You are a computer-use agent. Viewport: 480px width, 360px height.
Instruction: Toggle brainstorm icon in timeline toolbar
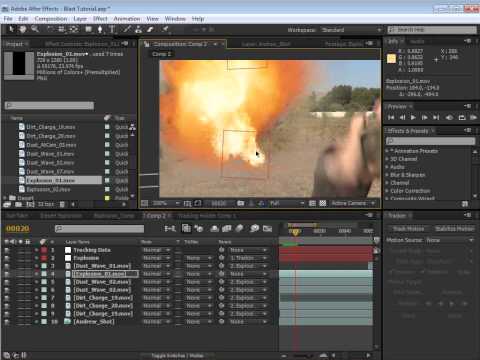254,228
